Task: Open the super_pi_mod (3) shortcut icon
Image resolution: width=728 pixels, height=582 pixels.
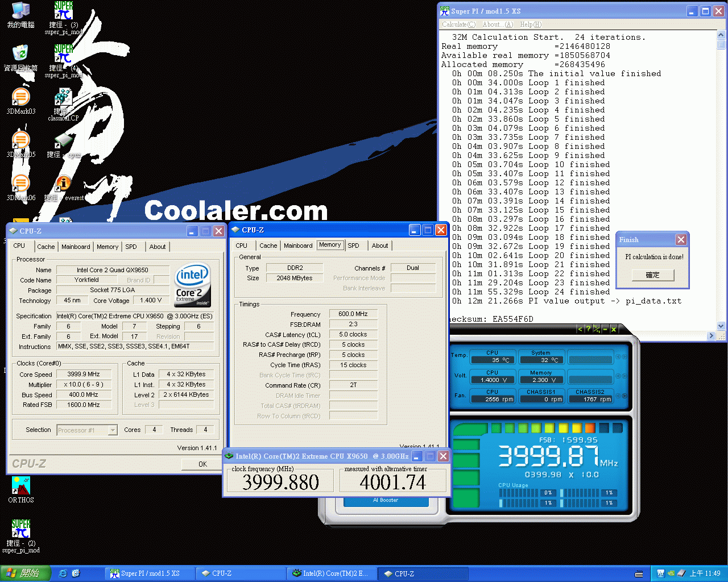Action: coord(63,18)
